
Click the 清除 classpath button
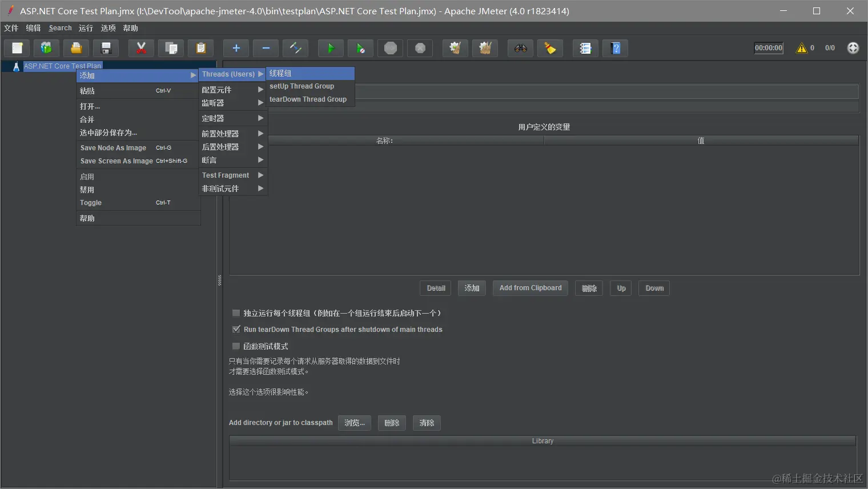tap(427, 423)
